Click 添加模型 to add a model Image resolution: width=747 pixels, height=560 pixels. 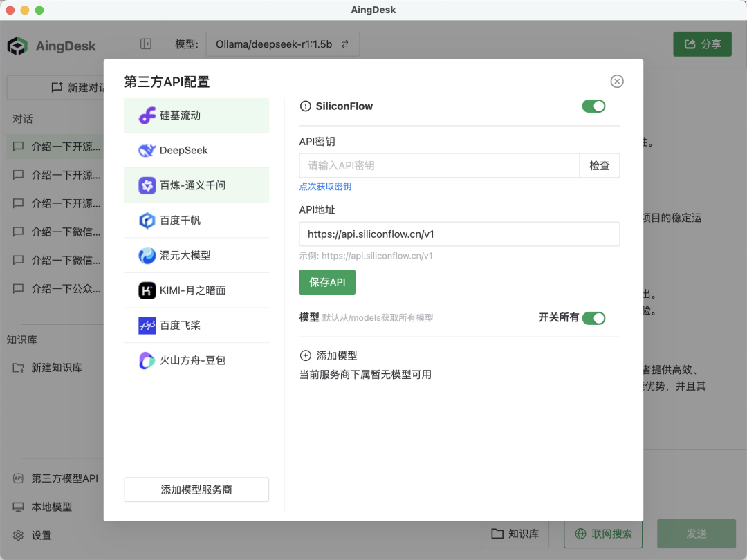click(x=329, y=356)
